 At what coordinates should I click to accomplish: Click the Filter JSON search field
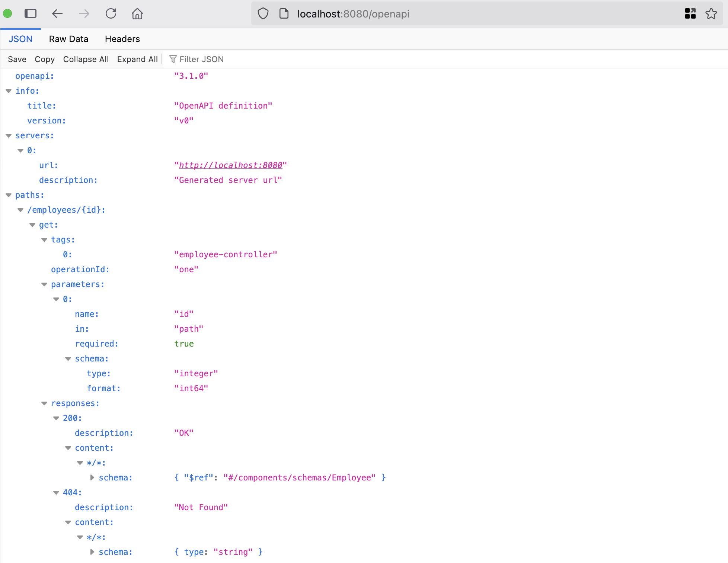point(201,59)
